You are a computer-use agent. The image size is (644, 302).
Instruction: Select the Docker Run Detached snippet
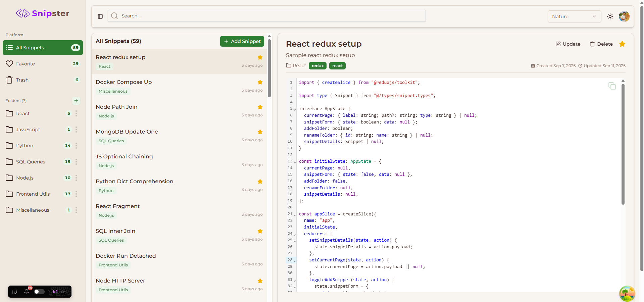coord(179,260)
